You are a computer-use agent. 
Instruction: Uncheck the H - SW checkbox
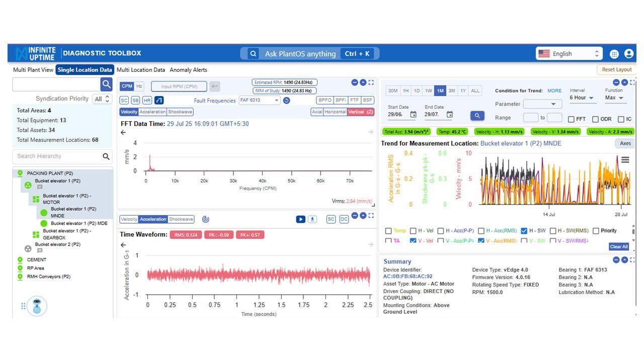(525, 230)
